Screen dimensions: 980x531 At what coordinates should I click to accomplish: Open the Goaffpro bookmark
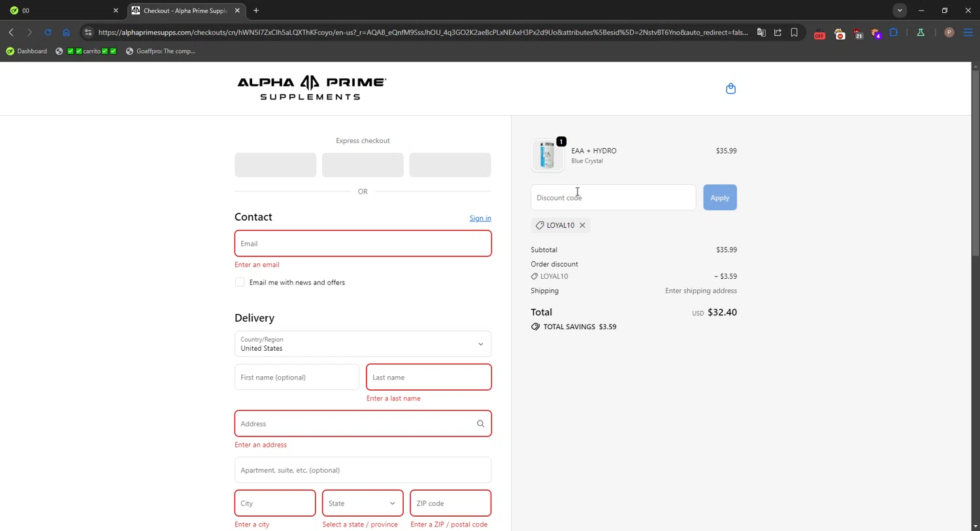[x=161, y=51]
